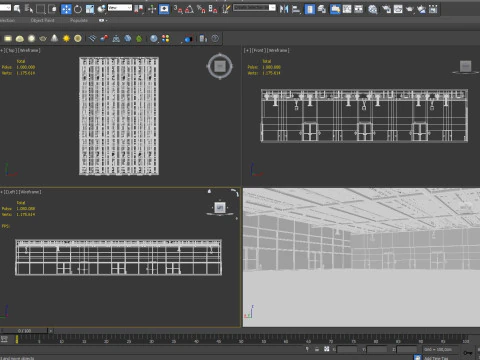Toggle the 3D Snaps button
This screenshot has height=360, width=480.
tap(178, 9)
